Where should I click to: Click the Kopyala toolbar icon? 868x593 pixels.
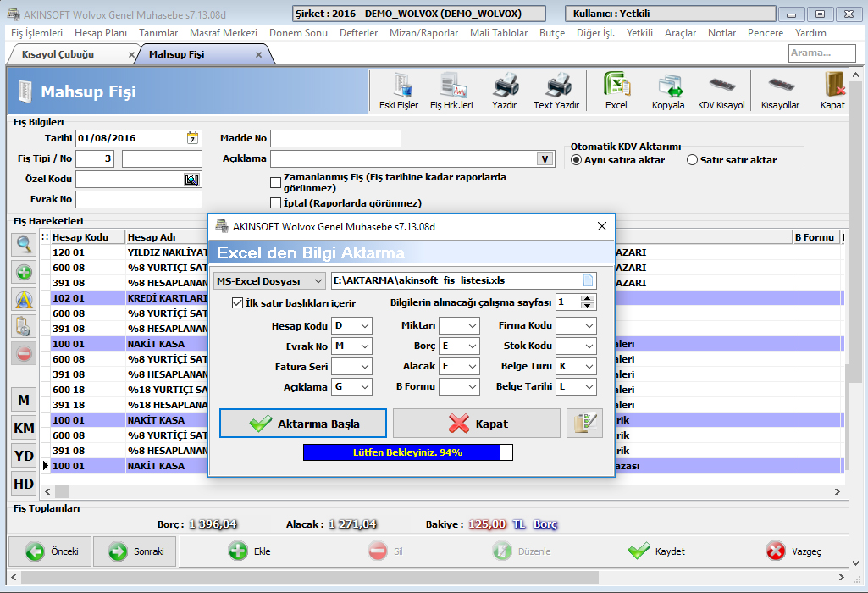(668, 91)
